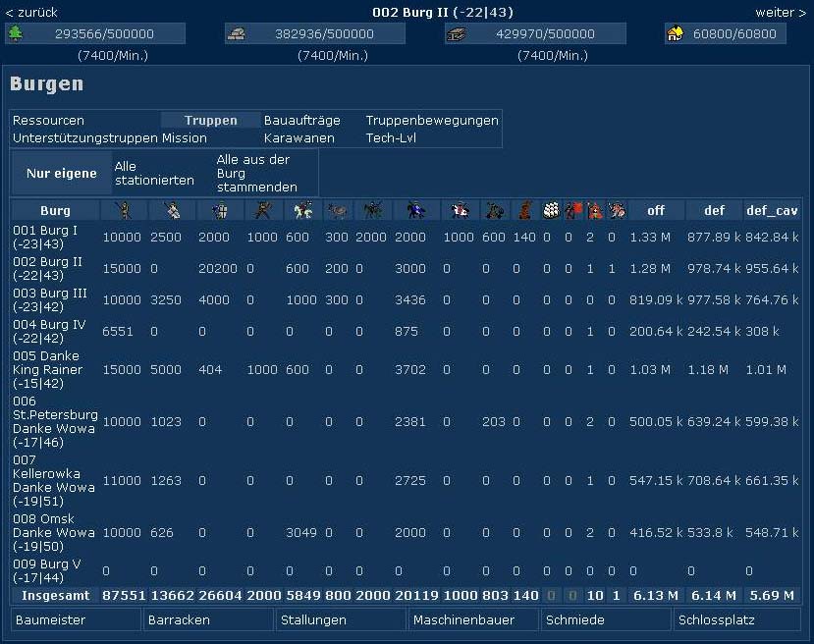Image resolution: width=814 pixels, height=644 pixels.
Task: Go to previous castle via zurück
Action: 31,13
